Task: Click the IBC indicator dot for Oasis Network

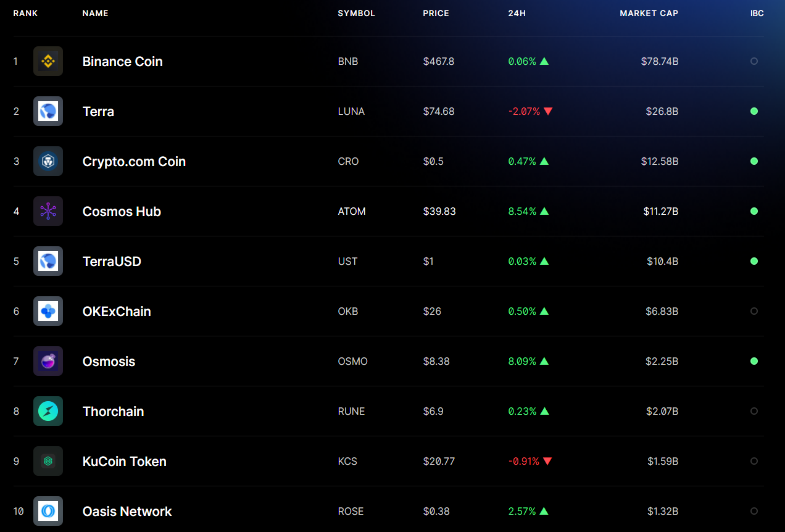Action: (x=754, y=511)
